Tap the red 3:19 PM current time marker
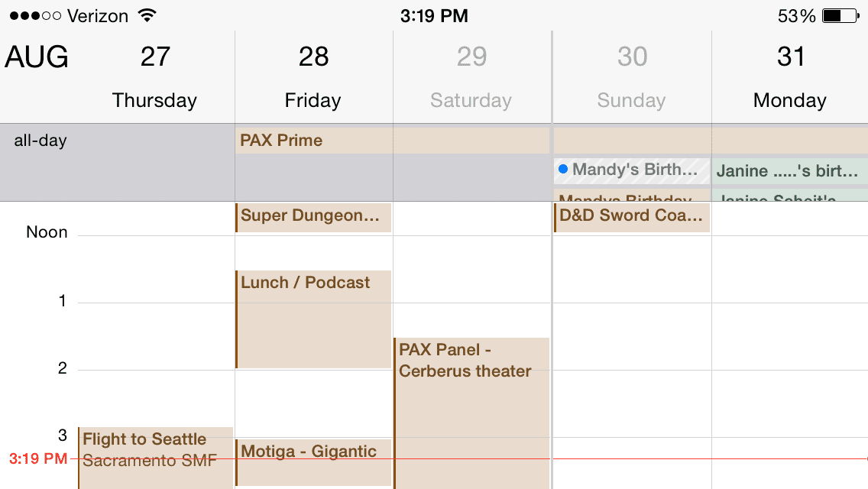The image size is (868, 489). pyautogui.click(x=38, y=458)
